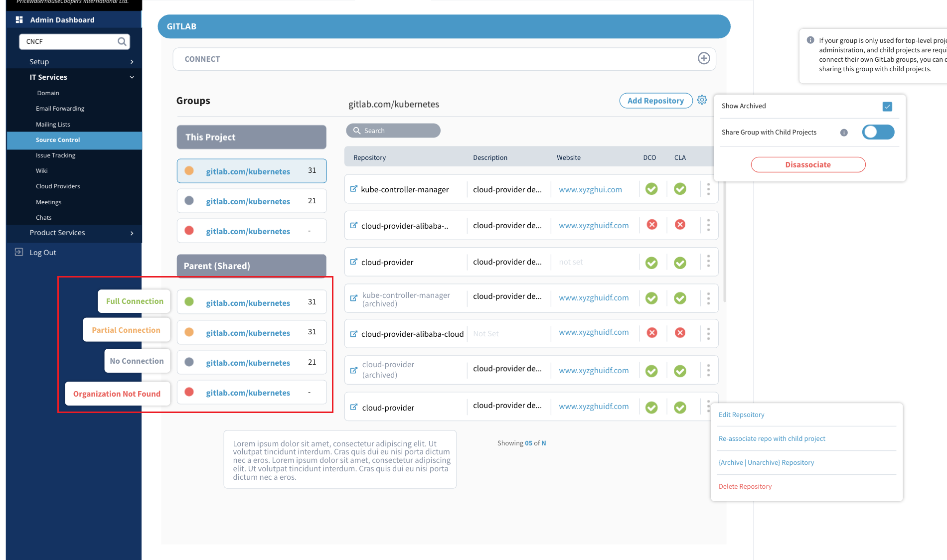Open Wiki in sidebar
This screenshot has height=560, width=947.
click(41, 171)
